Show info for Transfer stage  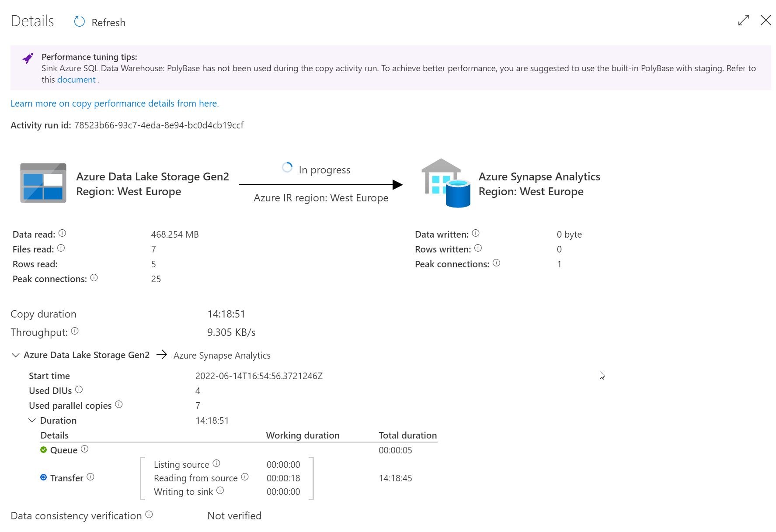point(90,477)
